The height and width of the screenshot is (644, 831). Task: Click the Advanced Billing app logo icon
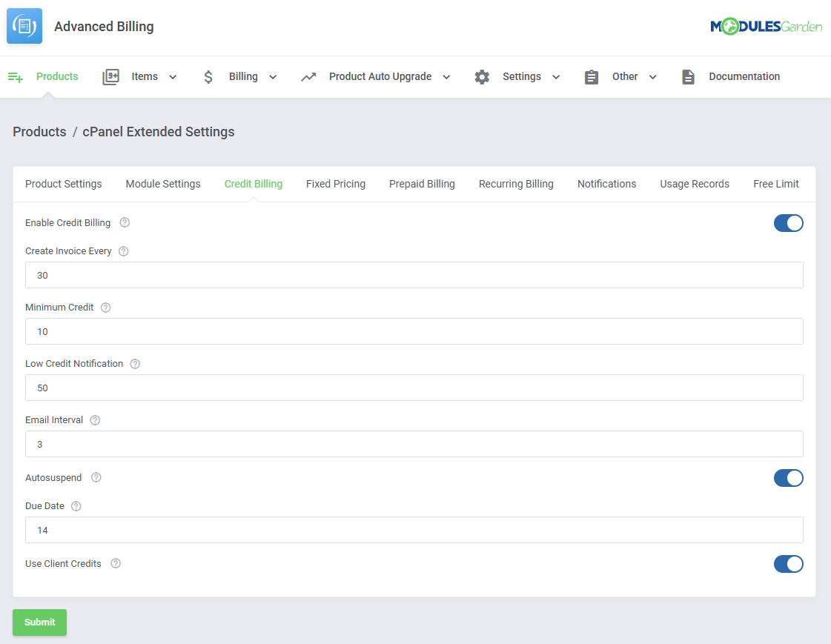(24, 26)
